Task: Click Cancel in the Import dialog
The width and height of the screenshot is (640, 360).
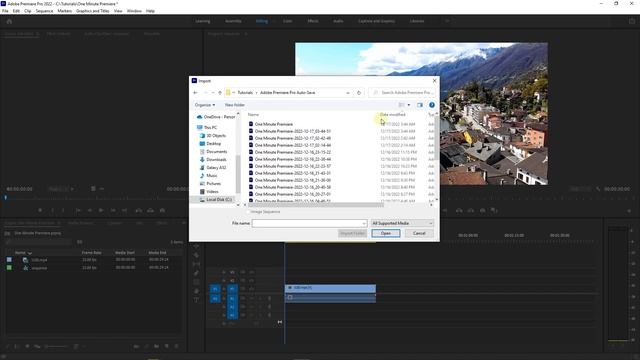Action: (419, 233)
